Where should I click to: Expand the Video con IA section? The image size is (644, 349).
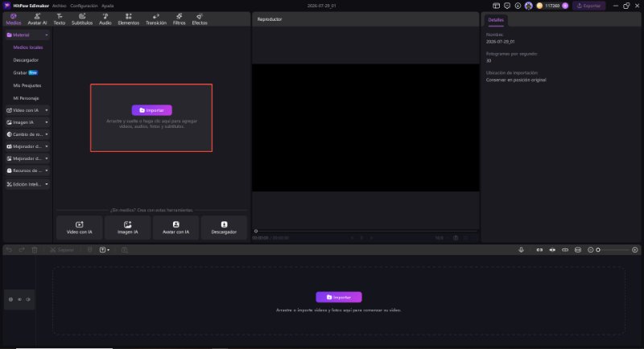[x=27, y=110]
